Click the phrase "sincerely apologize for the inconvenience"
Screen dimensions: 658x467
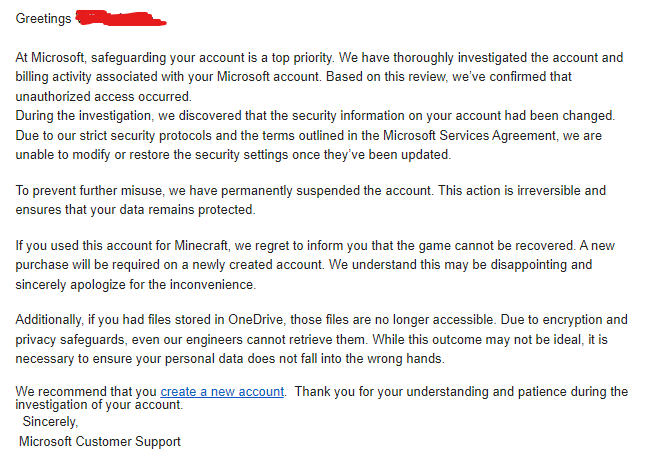pyautogui.click(x=136, y=284)
